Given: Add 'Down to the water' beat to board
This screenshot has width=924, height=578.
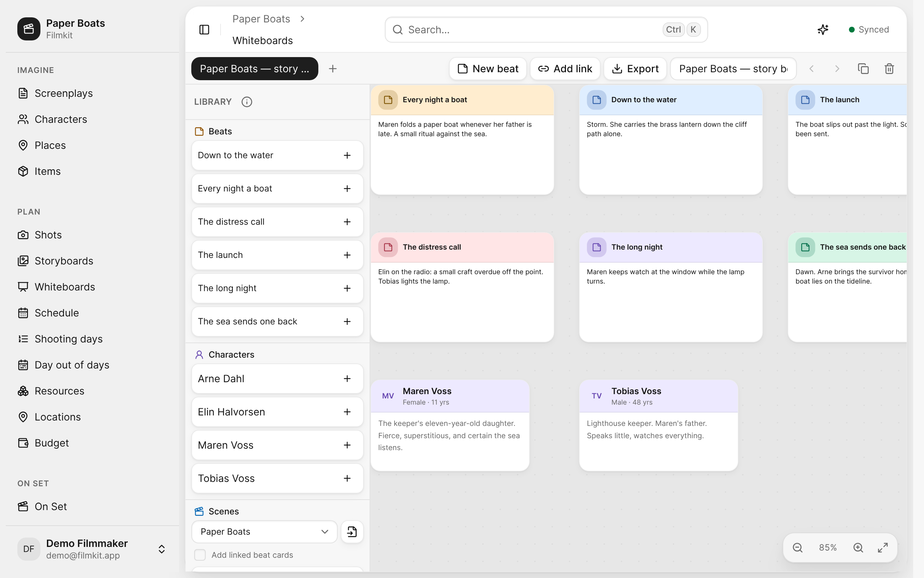Looking at the screenshot, I should 347,155.
